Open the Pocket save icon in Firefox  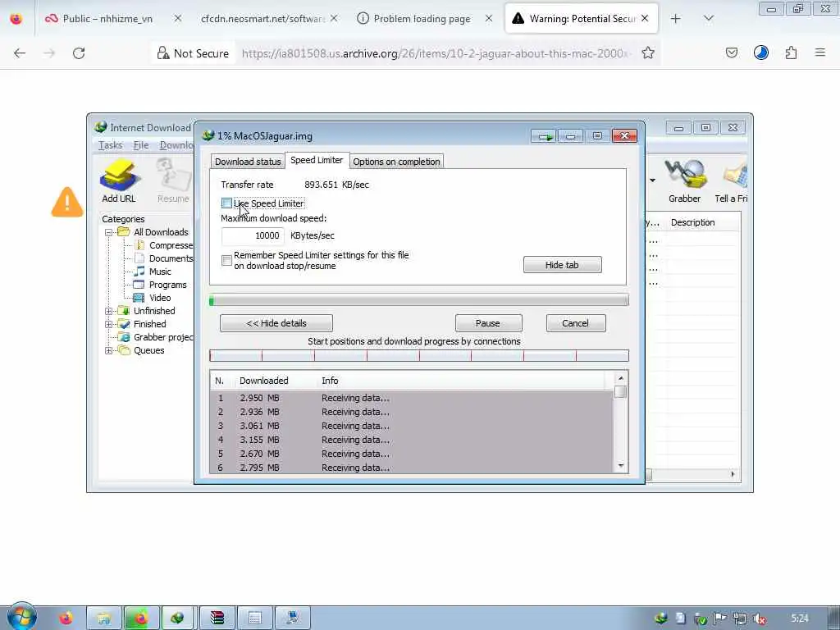731,52
